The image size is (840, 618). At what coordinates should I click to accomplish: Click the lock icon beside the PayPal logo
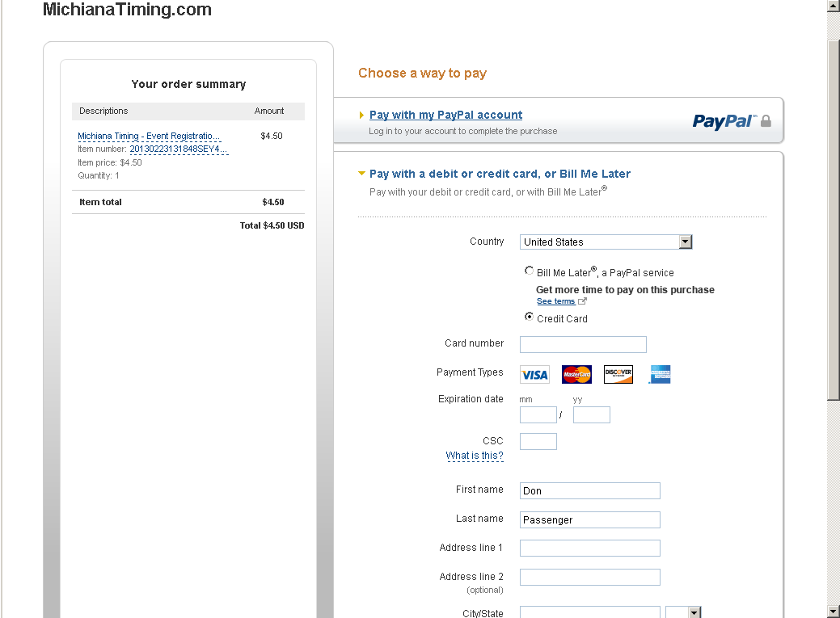click(x=765, y=121)
